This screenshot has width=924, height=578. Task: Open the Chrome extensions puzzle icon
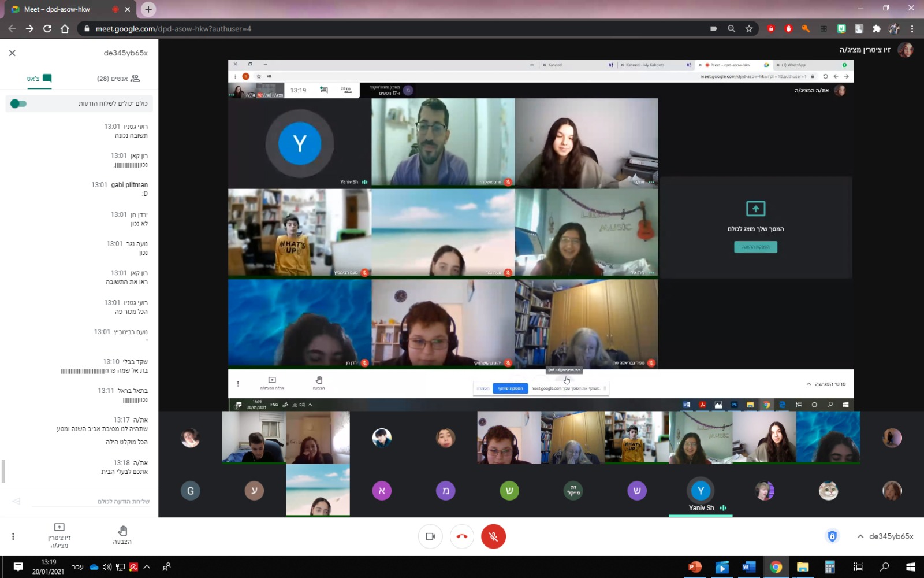pyautogui.click(x=877, y=28)
